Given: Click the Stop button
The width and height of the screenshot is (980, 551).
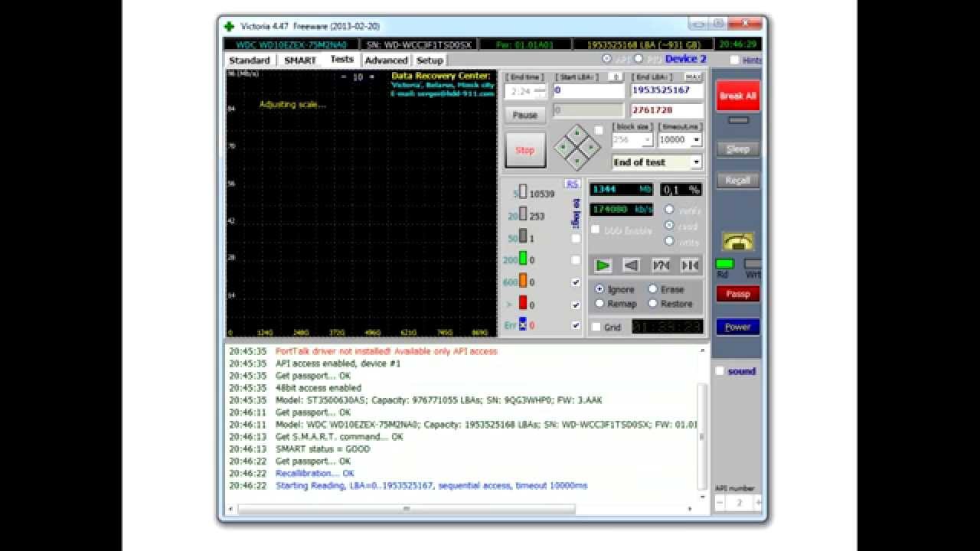Looking at the screenshot, I should tap(525, 150).
